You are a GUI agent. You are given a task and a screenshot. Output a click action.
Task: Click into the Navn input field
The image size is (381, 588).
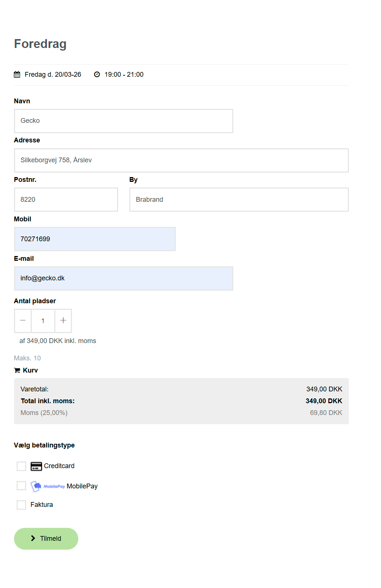pos(123,121)
